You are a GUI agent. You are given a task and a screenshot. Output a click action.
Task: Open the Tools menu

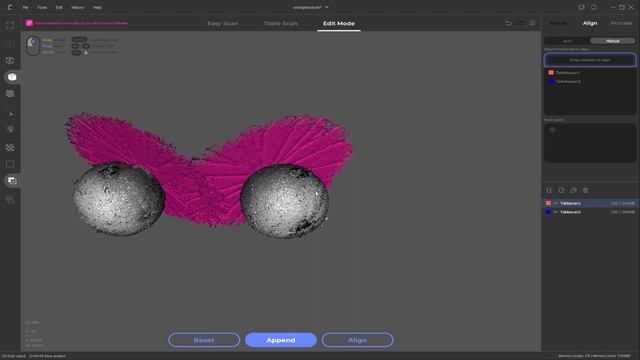tap(42, 7)
